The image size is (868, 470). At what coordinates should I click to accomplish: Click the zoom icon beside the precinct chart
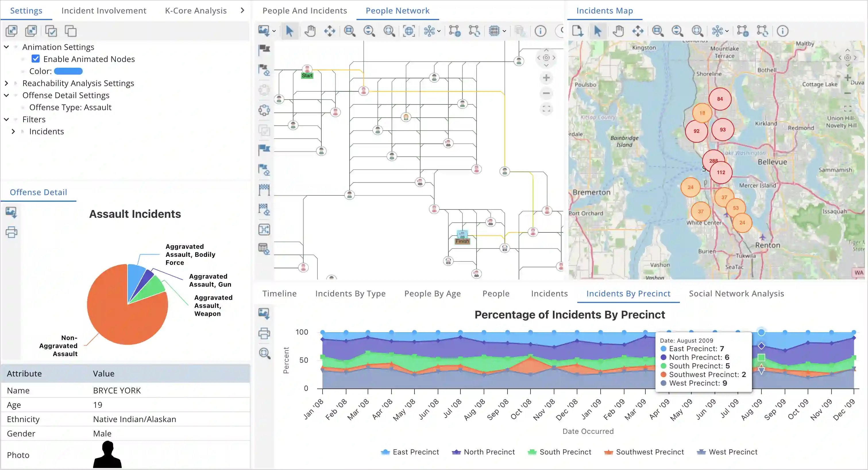264,353
